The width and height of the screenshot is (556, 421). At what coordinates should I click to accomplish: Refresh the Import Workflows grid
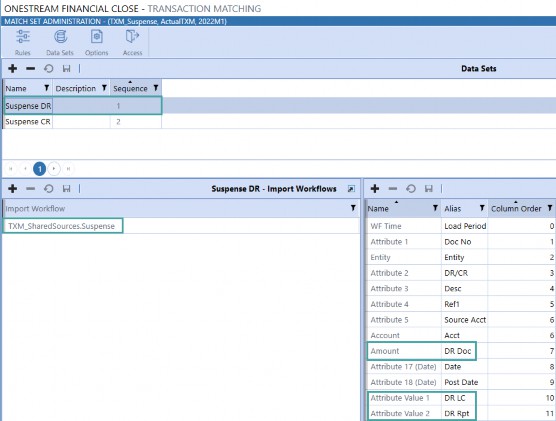pyautogui.click(x=49, y=189)
